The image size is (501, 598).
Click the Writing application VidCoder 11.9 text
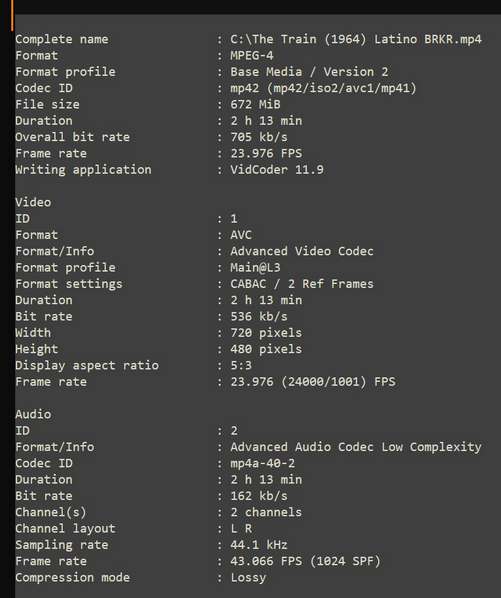277,170
